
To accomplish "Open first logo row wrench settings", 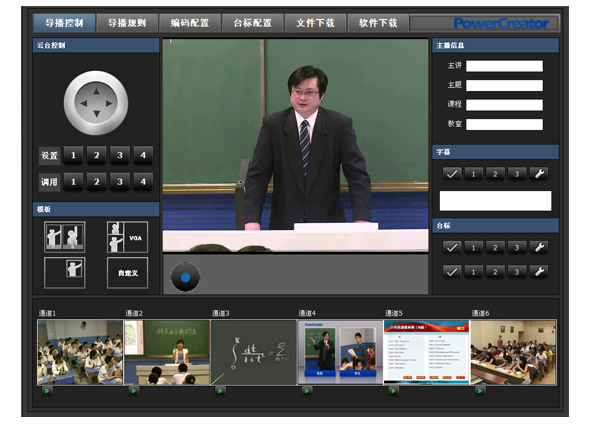I will (538, 247).
